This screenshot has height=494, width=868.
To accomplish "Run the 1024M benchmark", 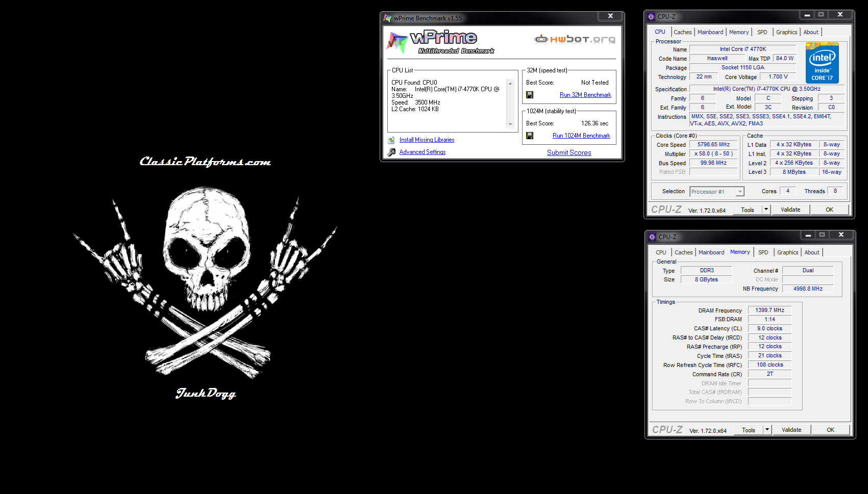I will (581, 136).
